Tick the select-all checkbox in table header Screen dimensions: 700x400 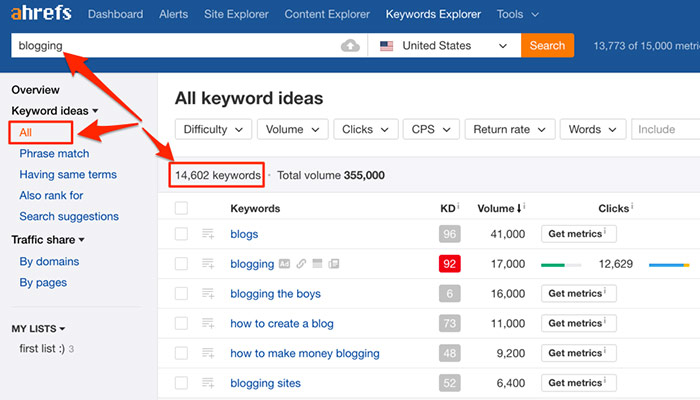[181, 208]
